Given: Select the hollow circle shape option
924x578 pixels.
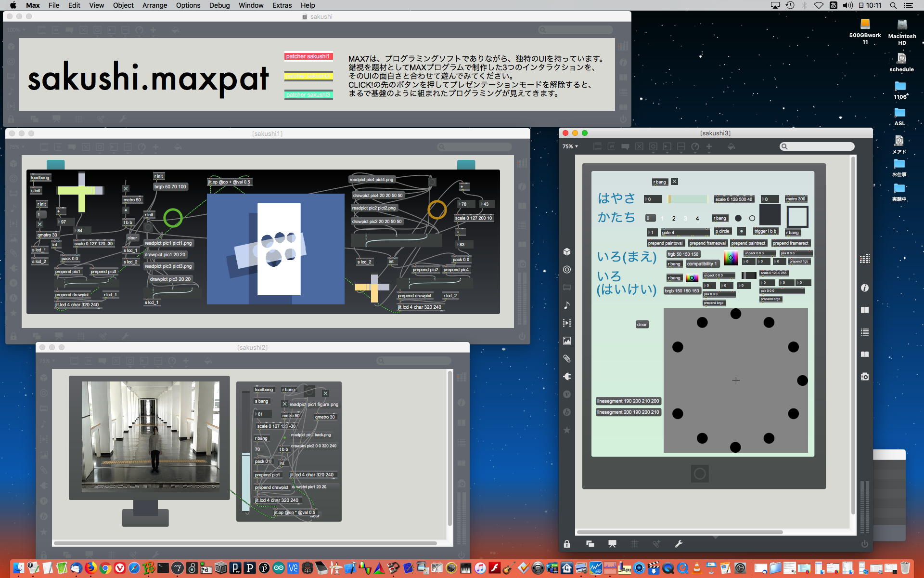Looking at the screenshot, I should pos(752,218).
